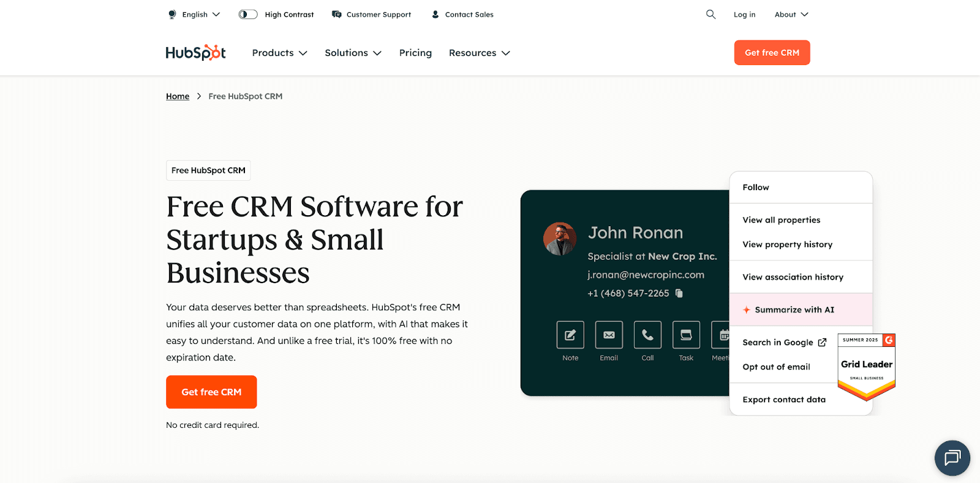980x483 pixels.
Task: Click the Contact Sales link text
Action: click(x=469, y=14)
